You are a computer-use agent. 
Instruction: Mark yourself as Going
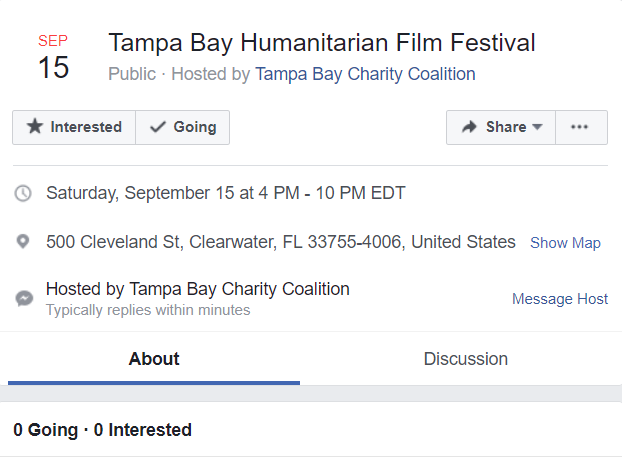[x=182, y=127]
